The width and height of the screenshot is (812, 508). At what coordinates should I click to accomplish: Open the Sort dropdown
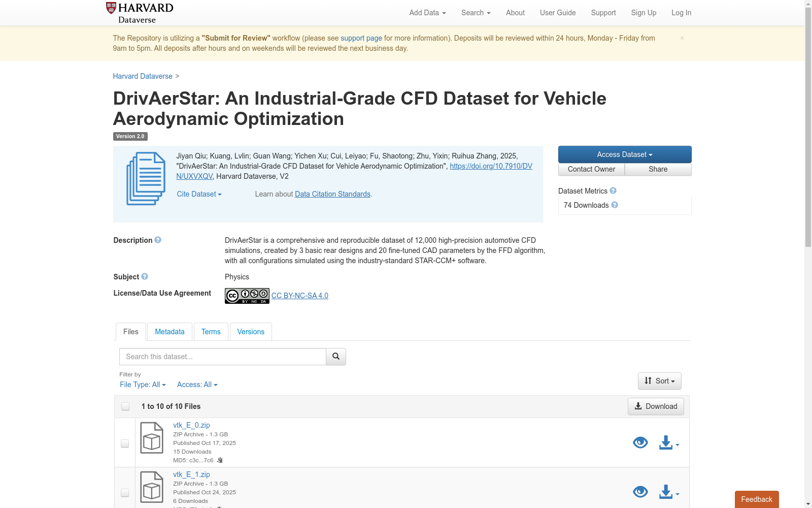[660, 381]
